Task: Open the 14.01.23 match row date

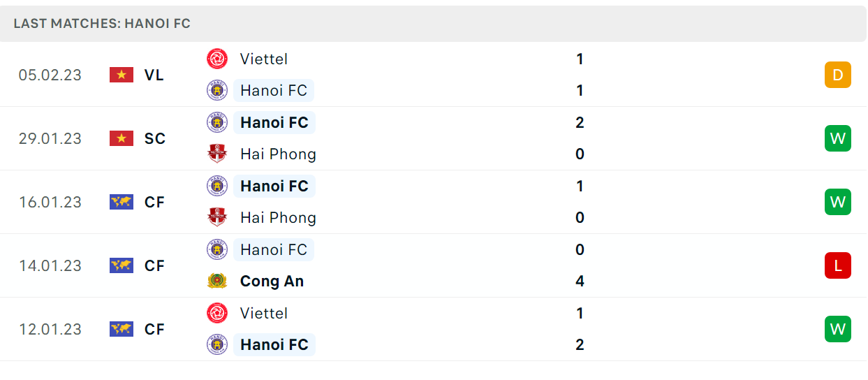Action: (50, 265)
